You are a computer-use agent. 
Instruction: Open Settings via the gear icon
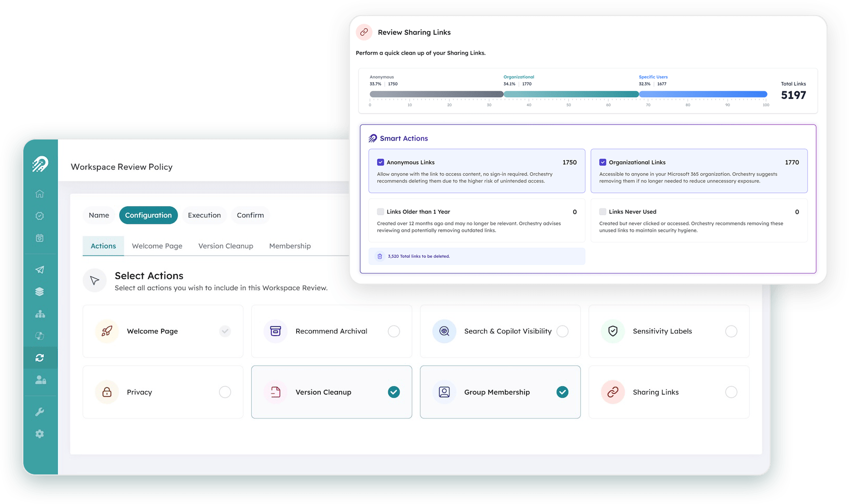(39, 434)
